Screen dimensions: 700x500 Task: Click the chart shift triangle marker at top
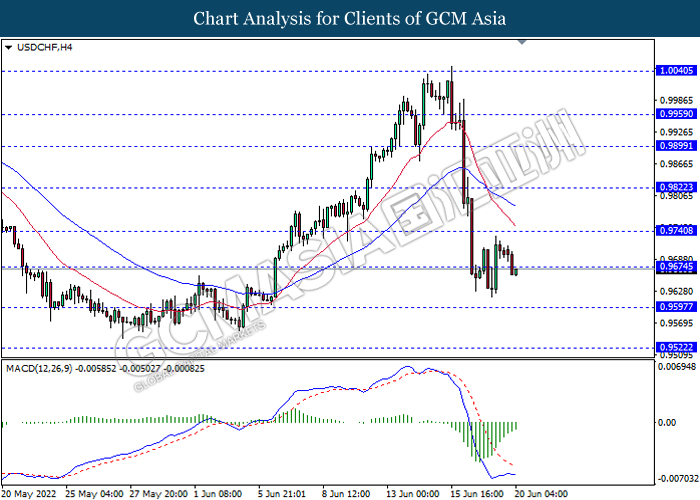coord(522,42)
